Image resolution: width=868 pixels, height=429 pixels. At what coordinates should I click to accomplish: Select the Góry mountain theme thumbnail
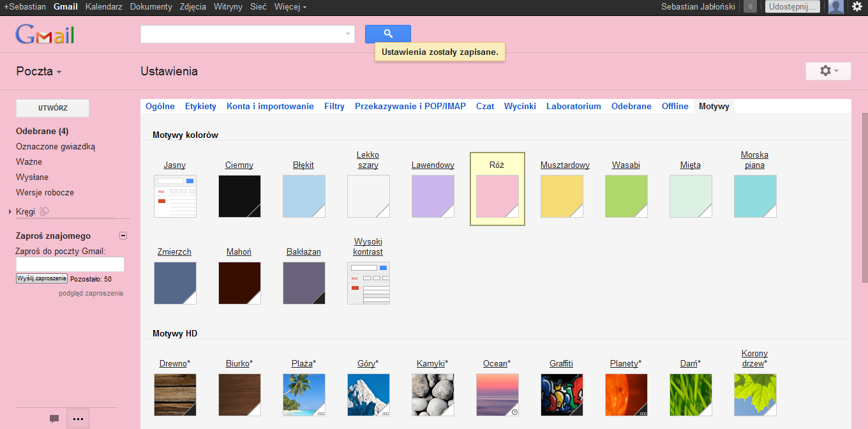coord(369,395)
